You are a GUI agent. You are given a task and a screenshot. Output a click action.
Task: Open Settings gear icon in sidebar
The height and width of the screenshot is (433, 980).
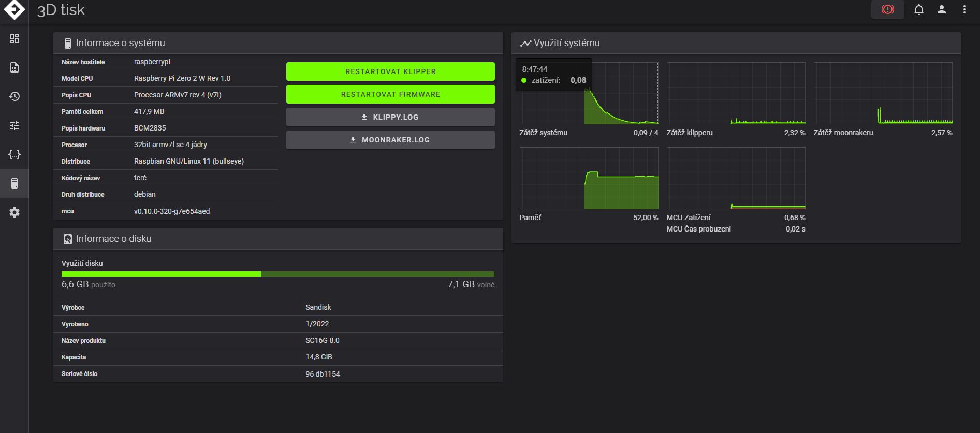click(x=14, y=212)
